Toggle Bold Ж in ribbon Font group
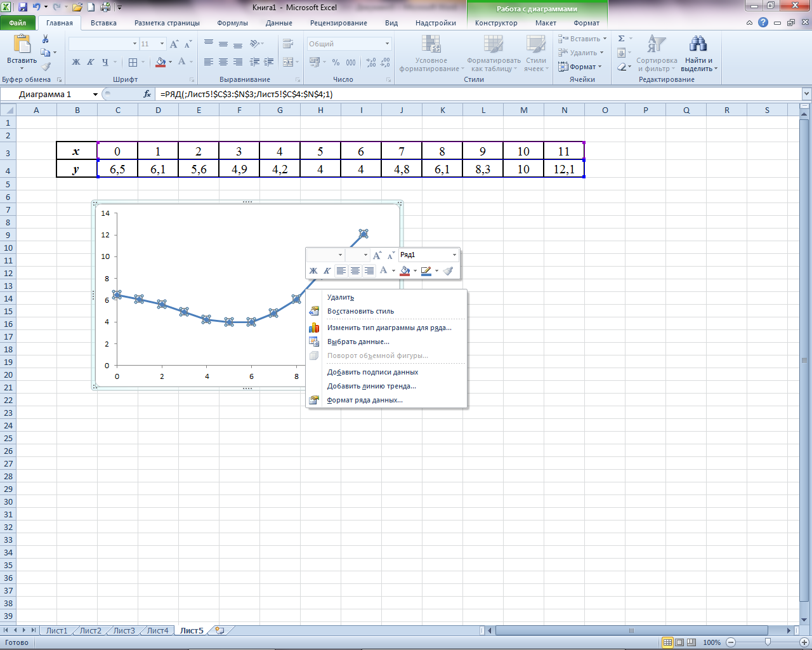This screenshot has width=812, height=650. click(76, 62)
